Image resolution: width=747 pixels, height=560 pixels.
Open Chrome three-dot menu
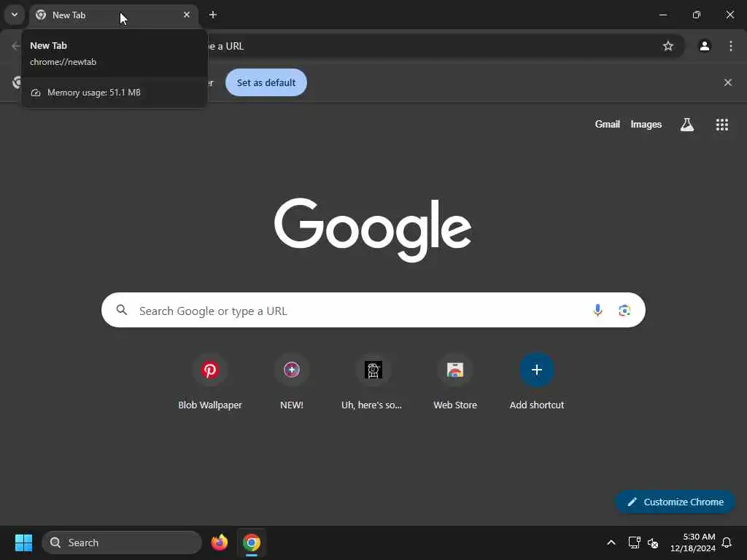point(731,46)
